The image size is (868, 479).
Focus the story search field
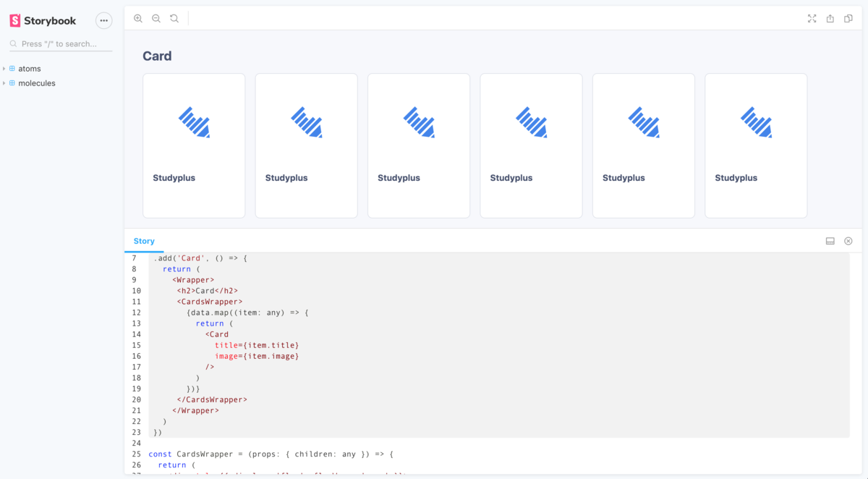click(61, 44)
